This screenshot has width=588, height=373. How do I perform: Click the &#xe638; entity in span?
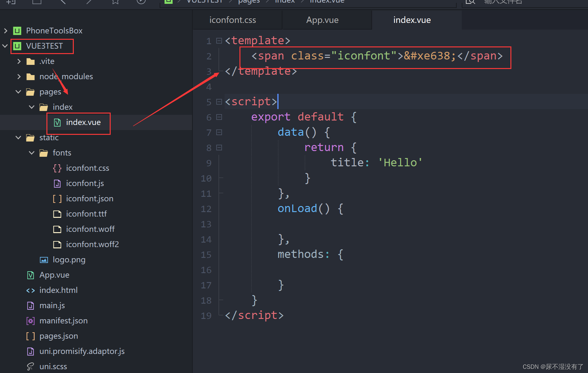[430, 56]
